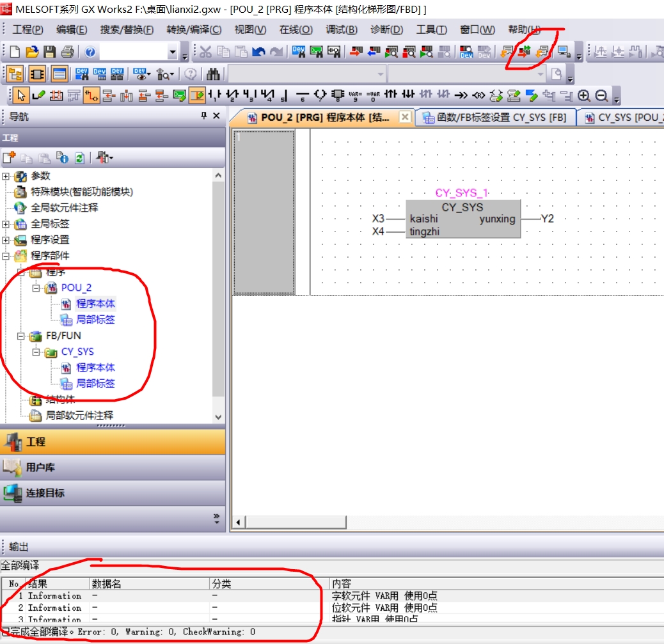Switch to 函数/FB标签设置 CY_SYS tab
The height and width of the screenshot is (644, 664).
[x=494, y=118]
